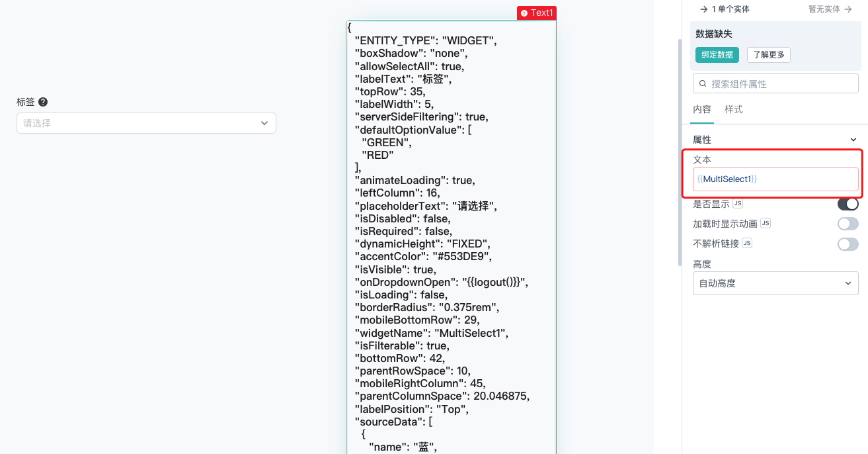Switch to the 内容 tab
This screenshot has height=454, width=868.
702,109
